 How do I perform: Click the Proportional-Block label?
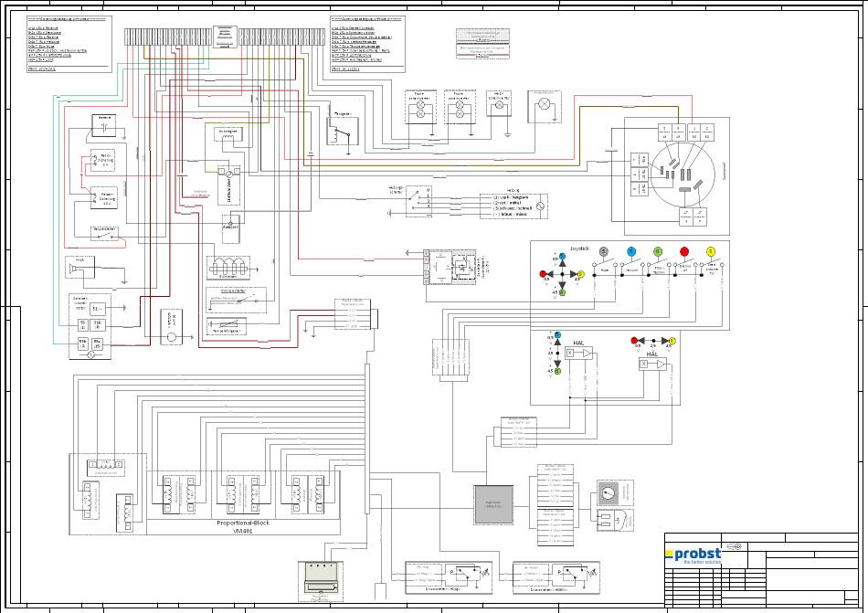(x=243, y=523)
